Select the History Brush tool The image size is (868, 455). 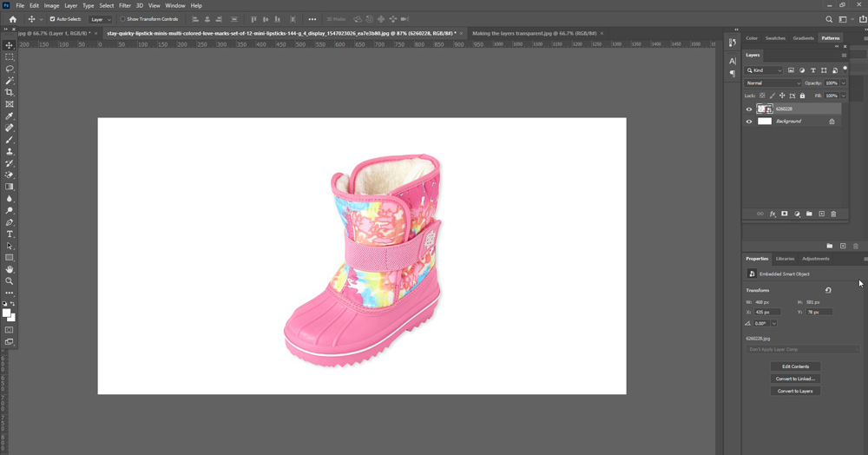point(10,163)
